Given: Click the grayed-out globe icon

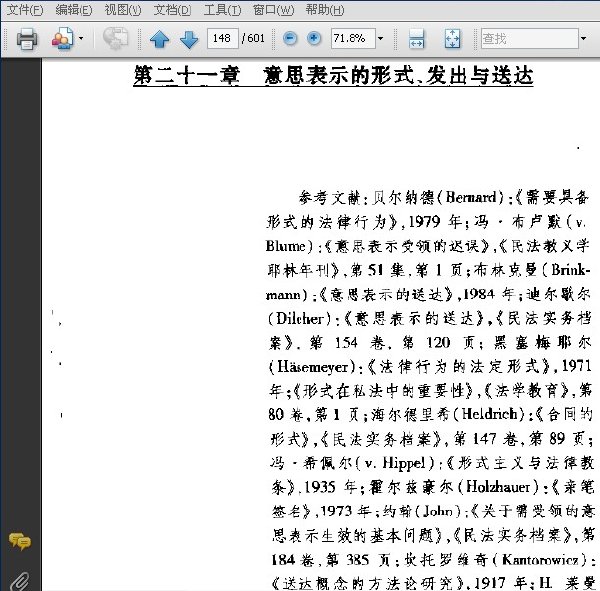Looking at the screenshot, I should [x=115, y=38].
